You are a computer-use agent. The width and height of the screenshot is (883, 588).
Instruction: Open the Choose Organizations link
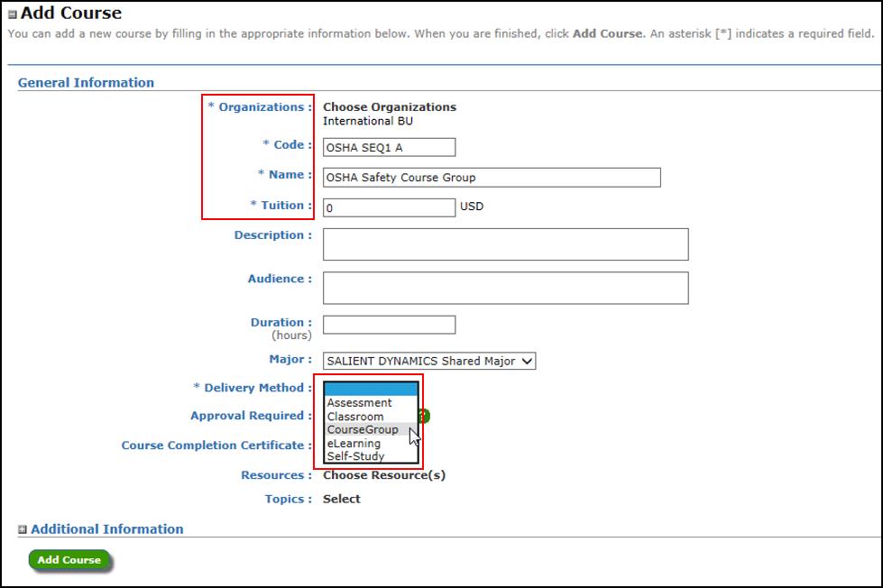pyautogui.click(x=390, y=107)
